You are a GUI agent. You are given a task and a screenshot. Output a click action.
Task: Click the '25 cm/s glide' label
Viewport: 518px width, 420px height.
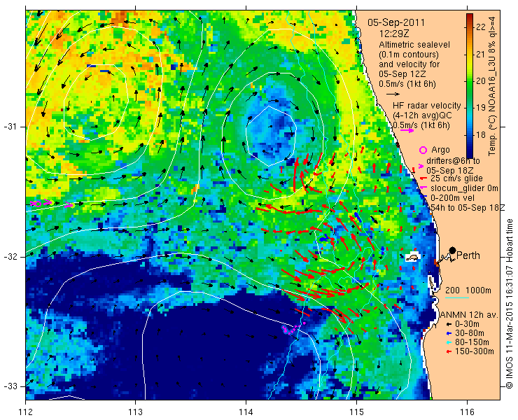coord(457,178)
